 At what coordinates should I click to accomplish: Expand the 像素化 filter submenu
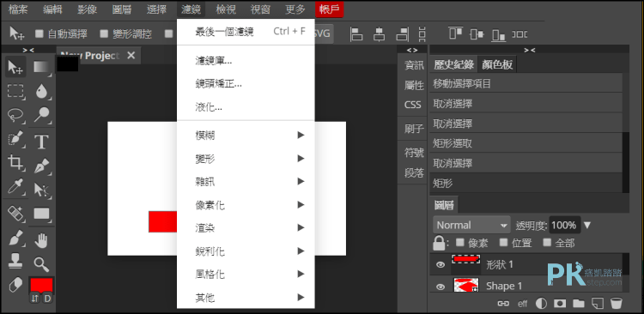pyautogui.click(x=246, y=205)
